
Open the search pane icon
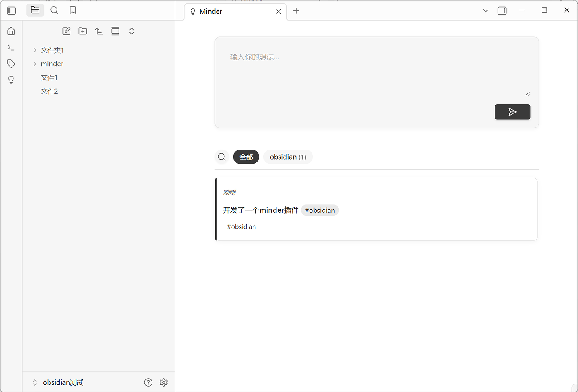54,10
